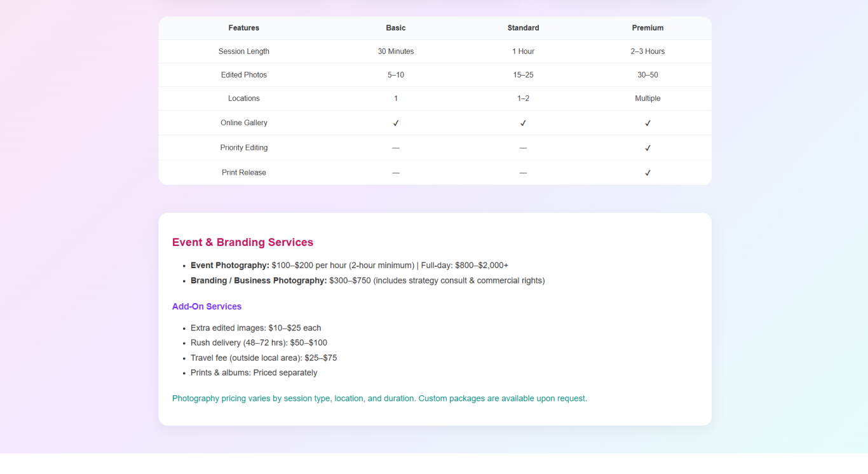Click the Print Release dash under Standard
The height and width of the screenshot is (474, 868).
coord(523,173)
